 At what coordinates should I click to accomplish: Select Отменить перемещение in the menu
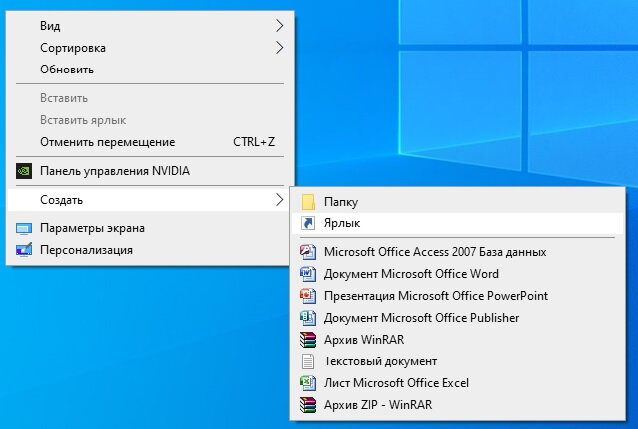(x=150, y=142)
